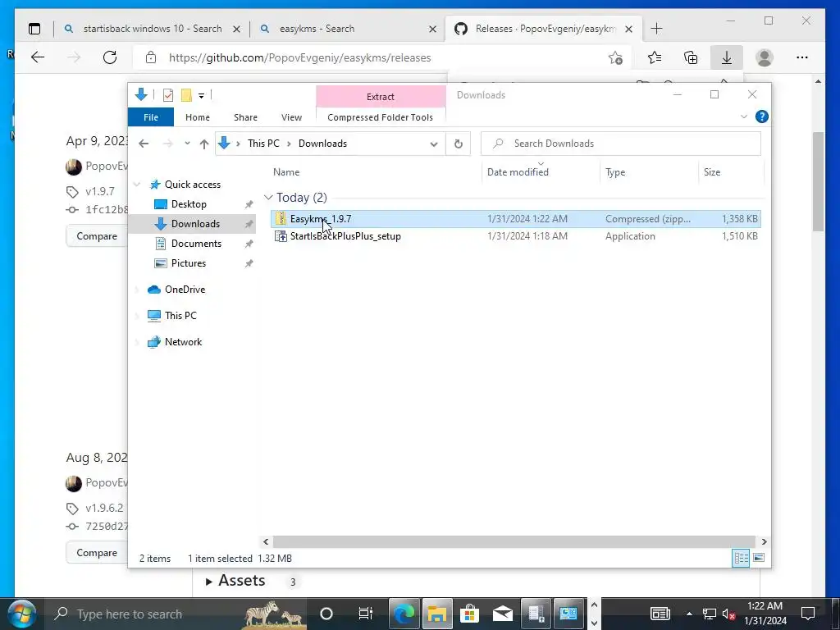
Task: Click the Properties quick access toolbar icon
Action: [167, 95]
